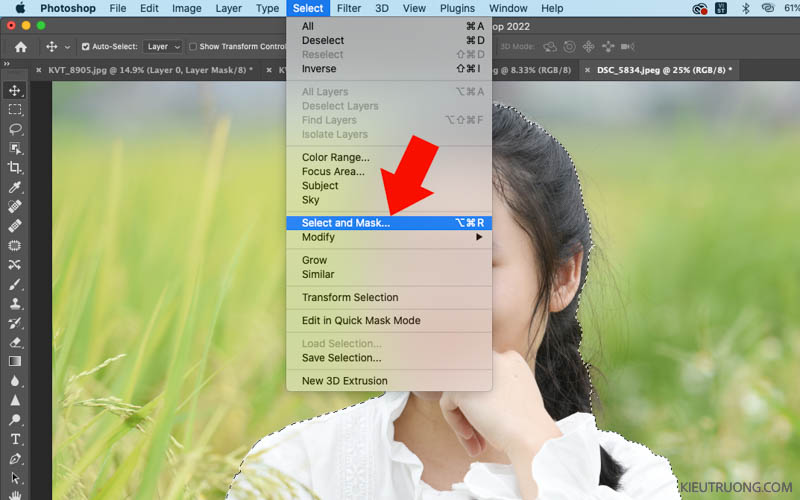Select the Horizontal Type tool
This screenshot has height=500, width=800.
[15, 439]
